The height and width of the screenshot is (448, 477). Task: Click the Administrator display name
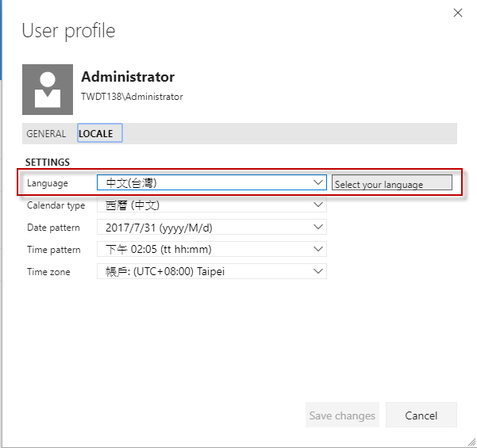tap(128, 77)
